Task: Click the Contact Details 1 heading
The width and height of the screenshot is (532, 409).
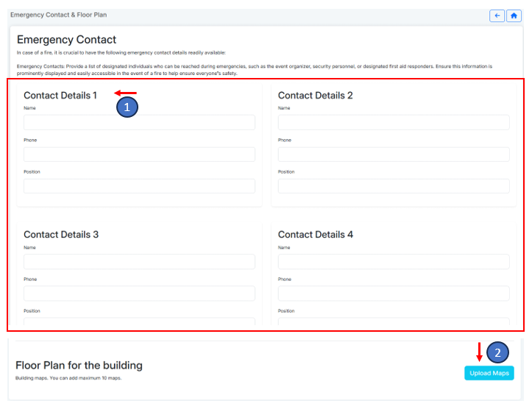Action: pos(60,96)
